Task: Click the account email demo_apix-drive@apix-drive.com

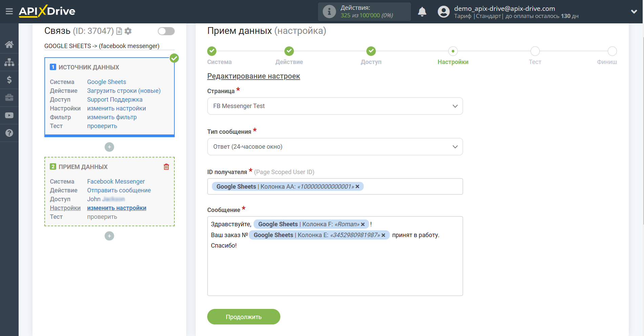Action: pyautogui.click(x=505, y=8)
